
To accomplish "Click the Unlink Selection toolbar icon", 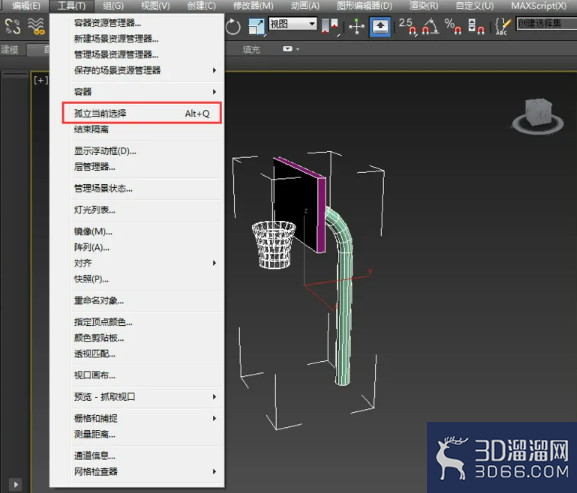I will (x=13, y=26).
